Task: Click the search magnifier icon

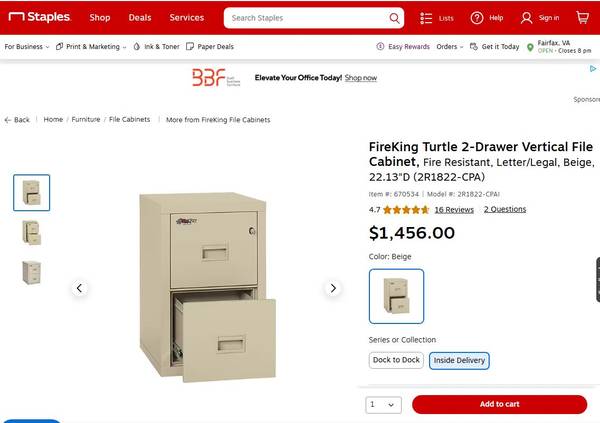Action: (x=393, y=18)
